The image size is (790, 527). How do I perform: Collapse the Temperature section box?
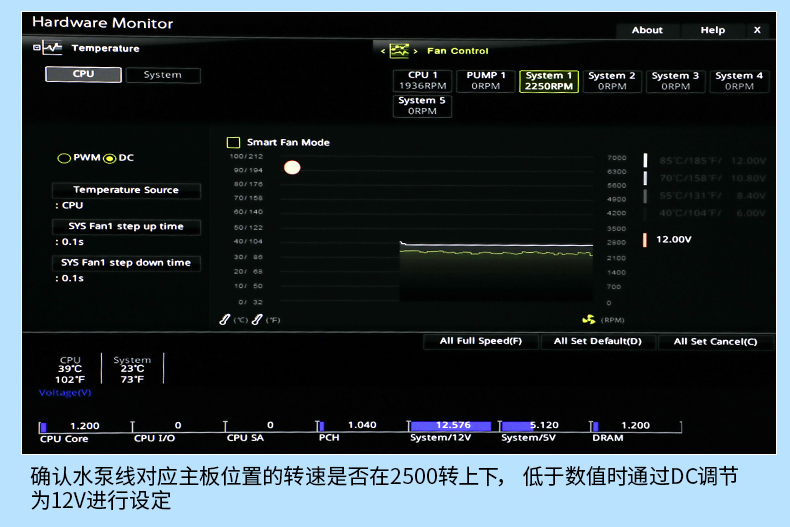point(37,48)
